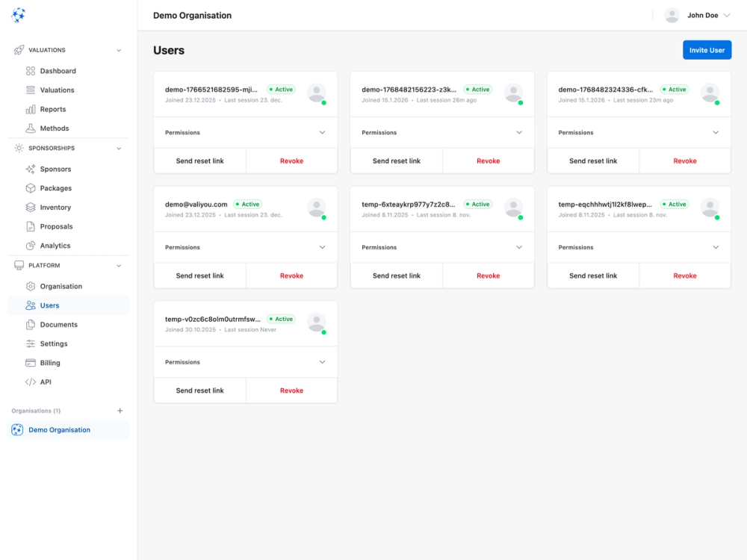
Task: Navigate to the Users sidebar entry
Action: coord(48,305)
